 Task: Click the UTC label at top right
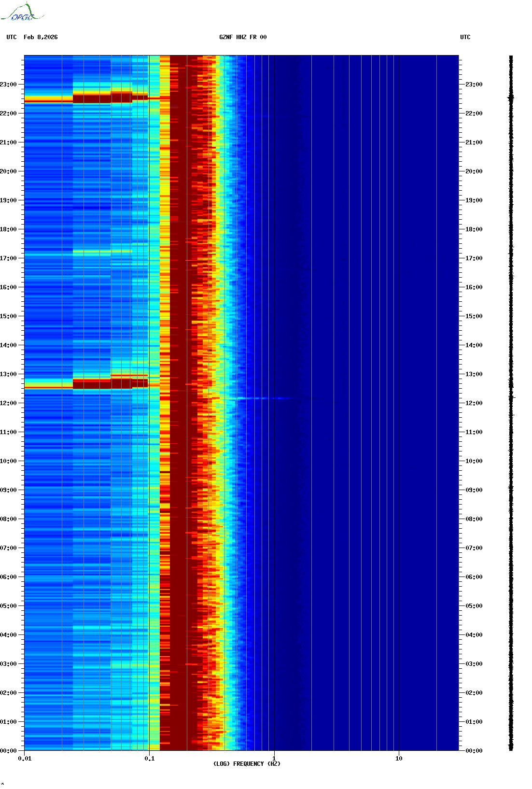[x=465, y=37]
